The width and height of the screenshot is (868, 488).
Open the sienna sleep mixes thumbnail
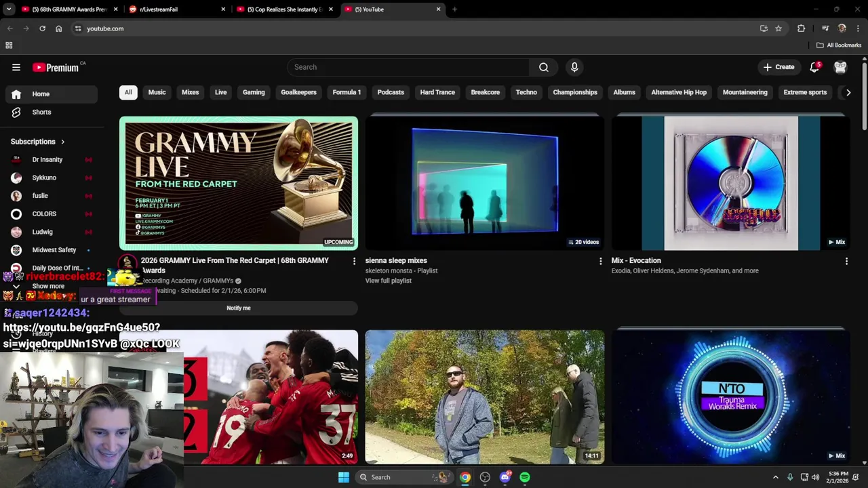pyautogui.click(x=485, y=183)
